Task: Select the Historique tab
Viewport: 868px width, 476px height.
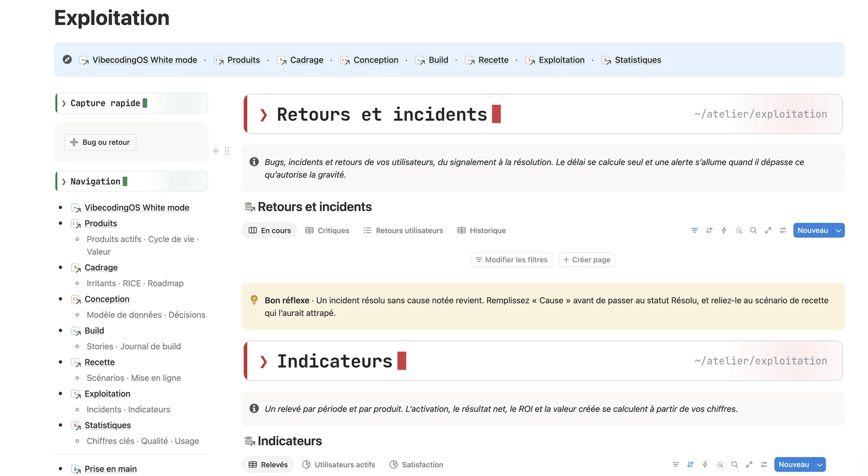Action: click(x=482, y=231)
